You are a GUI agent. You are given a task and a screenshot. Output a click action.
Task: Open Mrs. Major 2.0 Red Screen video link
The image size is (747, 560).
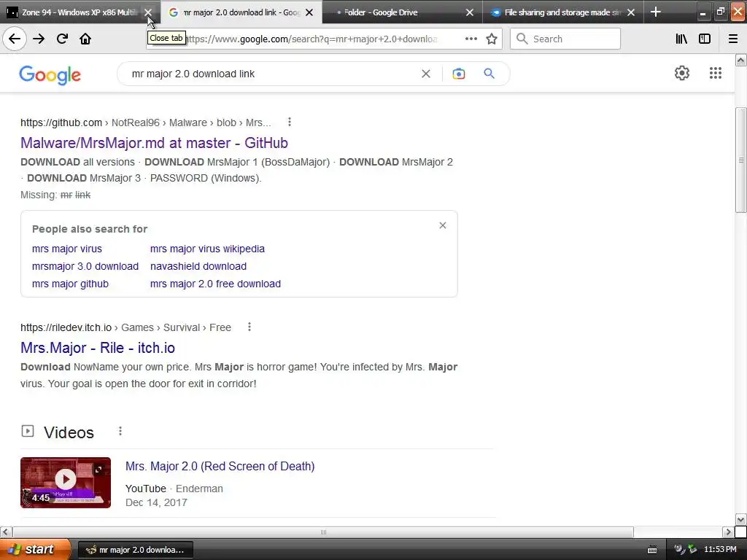click(220, 466)
